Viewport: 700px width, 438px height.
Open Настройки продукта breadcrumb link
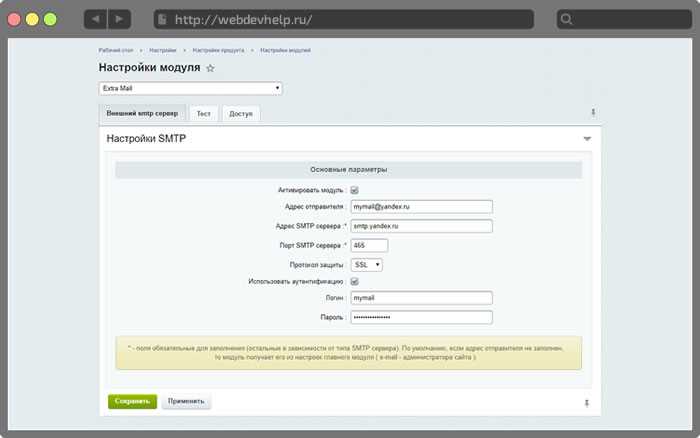(x=218, y=50)
